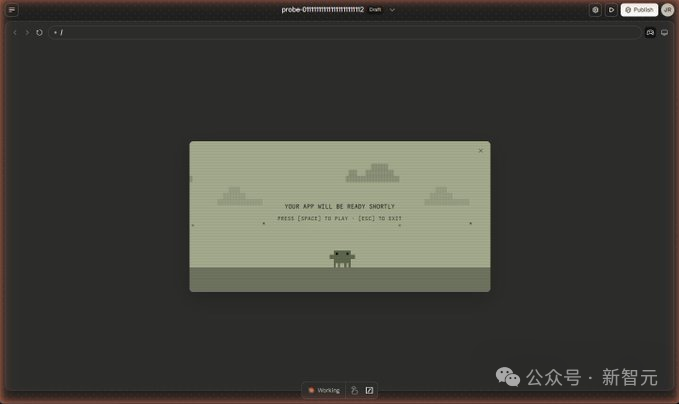Screen dimensions: 679x404
Task: Click the URL path input field
Action: 340,32
